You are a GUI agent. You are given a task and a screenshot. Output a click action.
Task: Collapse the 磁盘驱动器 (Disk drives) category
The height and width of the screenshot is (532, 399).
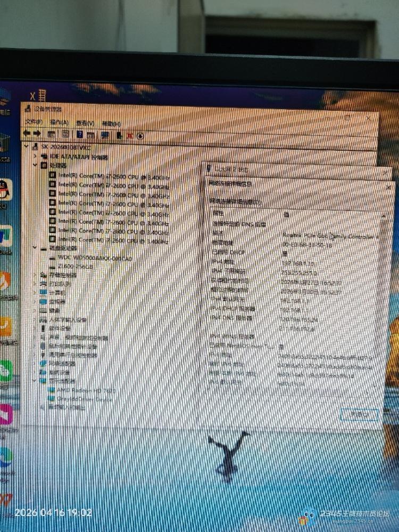tap(36, 248)
